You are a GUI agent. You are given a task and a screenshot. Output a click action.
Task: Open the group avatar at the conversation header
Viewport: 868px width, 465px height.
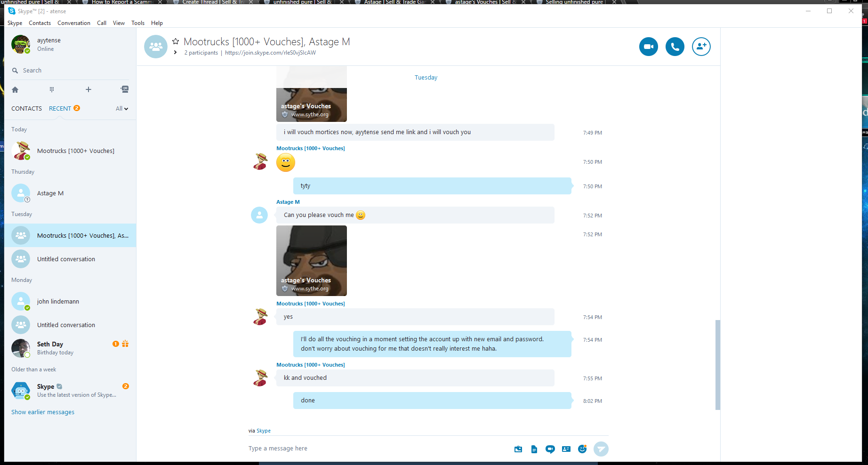156,47
